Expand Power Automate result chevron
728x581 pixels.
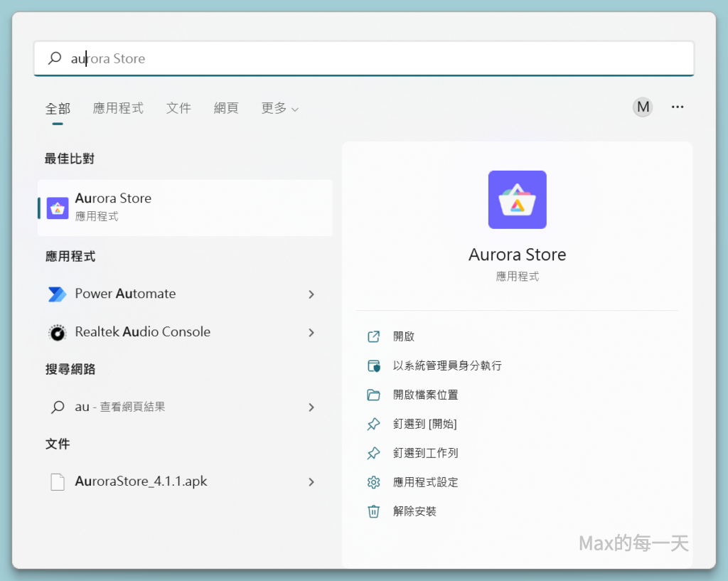[311, 294]
